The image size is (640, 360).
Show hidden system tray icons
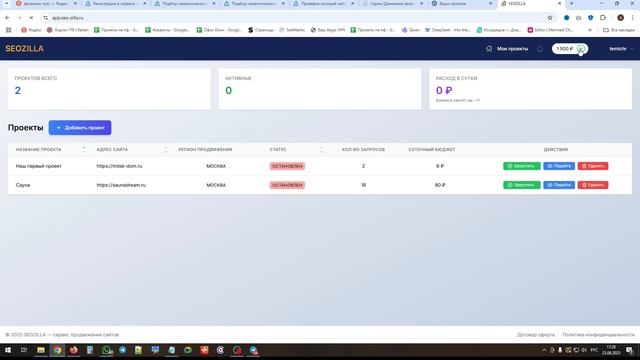(544, 350)
